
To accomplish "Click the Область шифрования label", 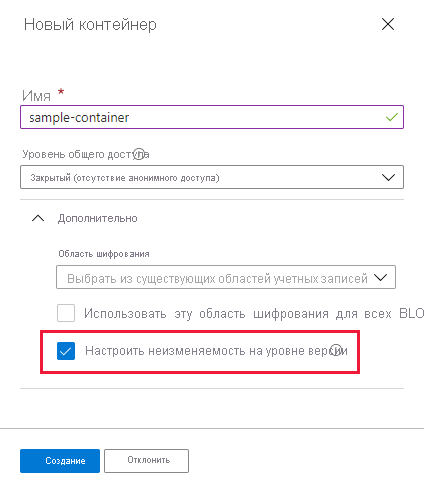I will click(x=104, y=254).
